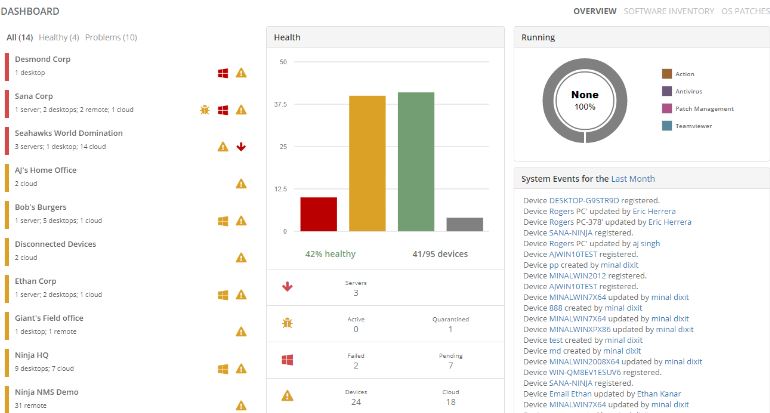The image size is (770, 413).
Task: Show All (14) organizations
Action: pyautogui.click(x=20, y=37)
